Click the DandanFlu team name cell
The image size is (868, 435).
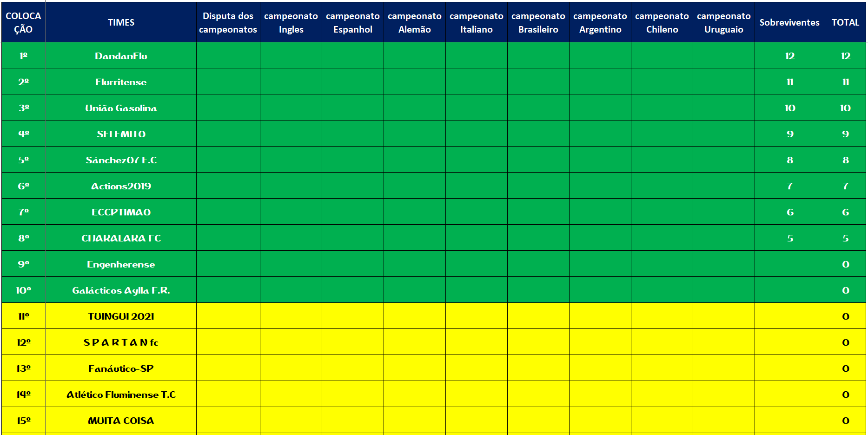click(x=121, y=56)
